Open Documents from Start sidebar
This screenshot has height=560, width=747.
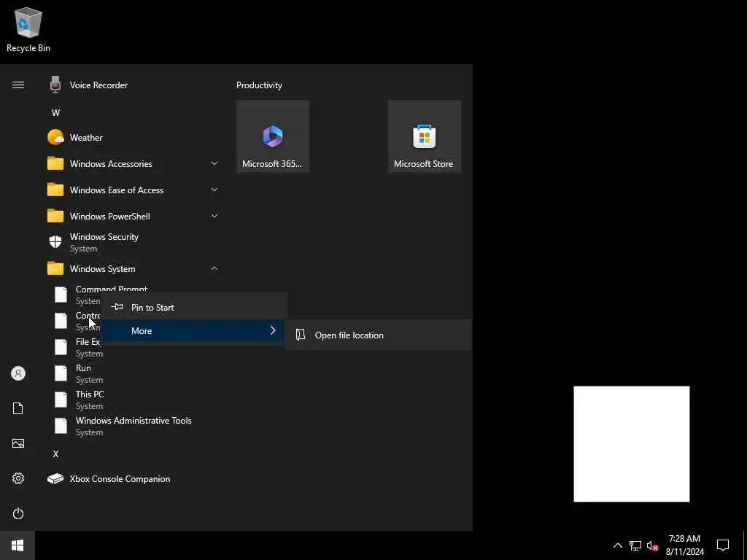click(18, 408)
